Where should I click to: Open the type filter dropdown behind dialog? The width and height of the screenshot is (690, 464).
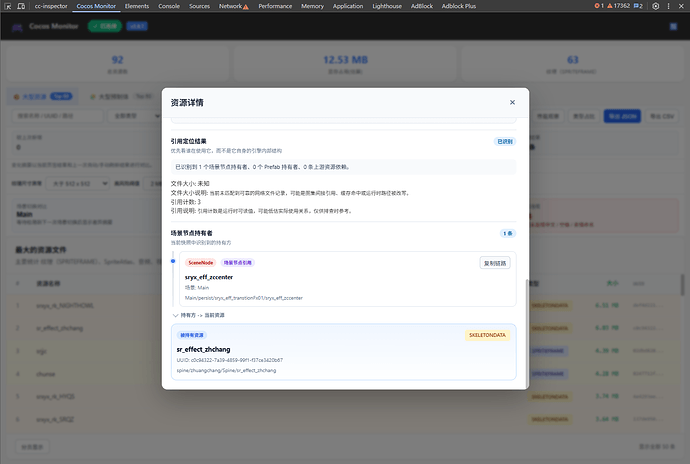pos(134,116)
